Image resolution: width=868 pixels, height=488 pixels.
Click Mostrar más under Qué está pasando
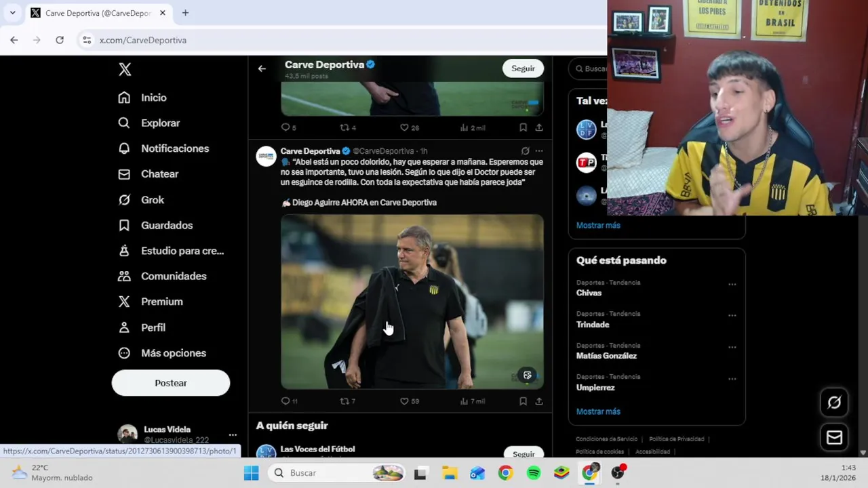coord(598,411)
